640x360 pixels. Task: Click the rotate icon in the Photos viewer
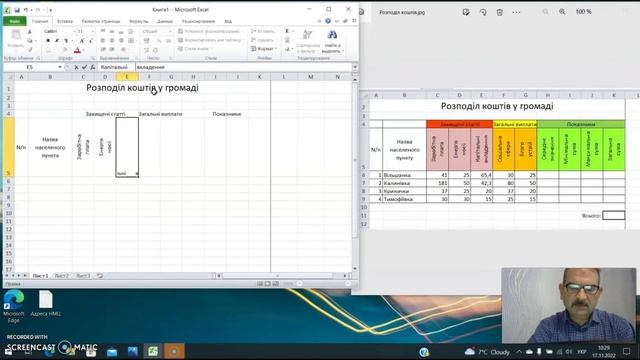pos(483,12)
